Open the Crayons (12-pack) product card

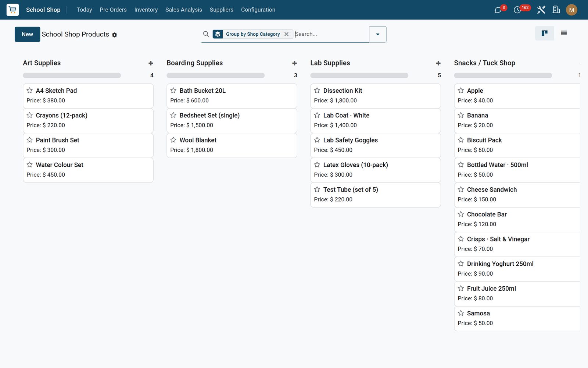point(88,120)
